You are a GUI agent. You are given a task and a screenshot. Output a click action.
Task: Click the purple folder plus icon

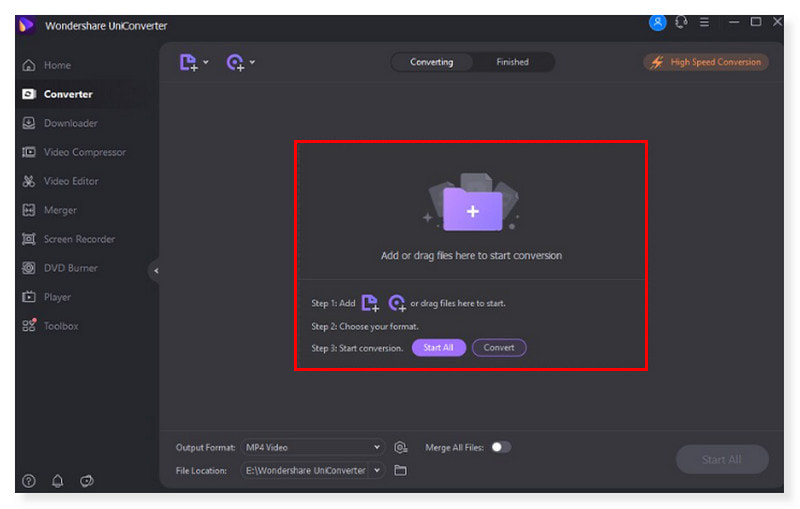click(x=472, y=211)
